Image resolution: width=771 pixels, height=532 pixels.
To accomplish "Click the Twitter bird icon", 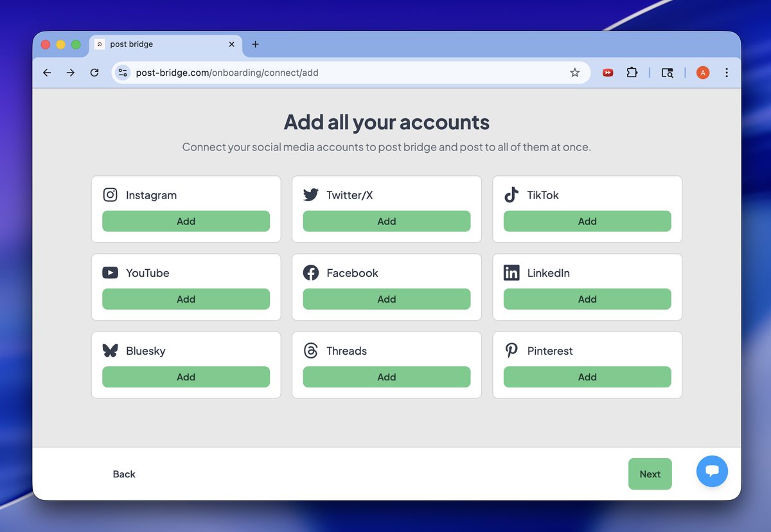I will (311, 195).
